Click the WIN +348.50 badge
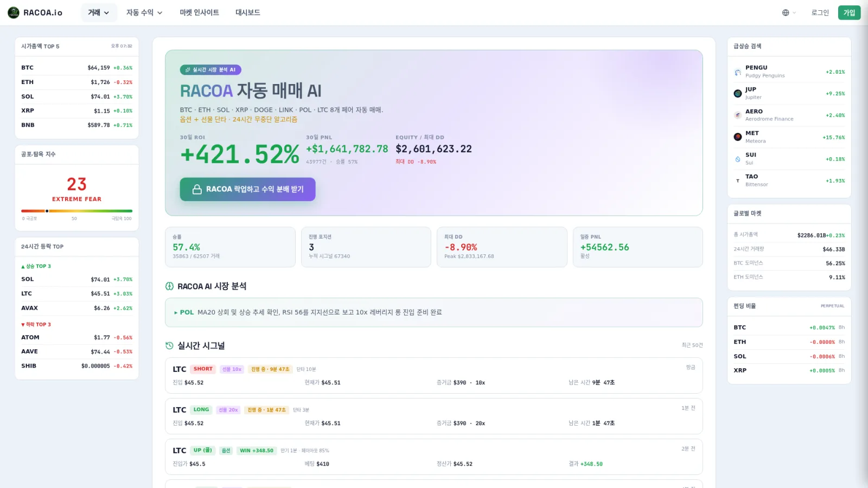Image resolution: width=868 pixels, height=488 pixels. point(257,451)
